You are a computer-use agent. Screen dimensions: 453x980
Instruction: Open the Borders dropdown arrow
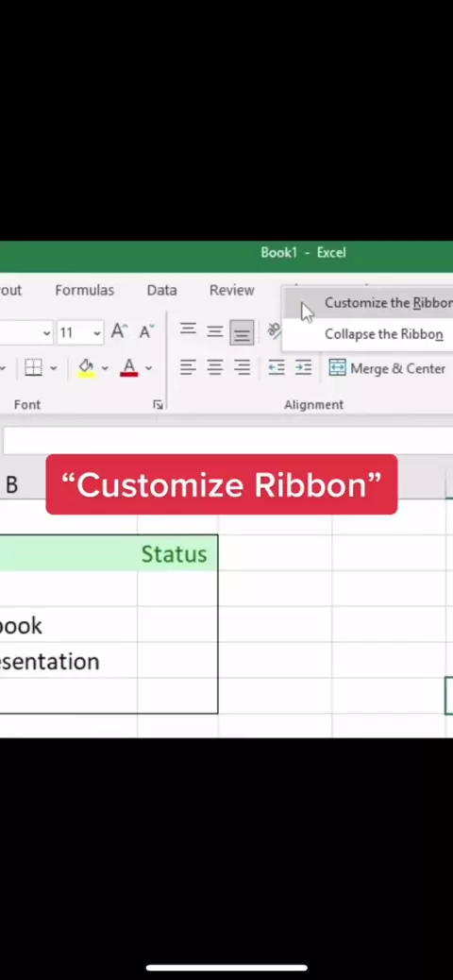pos(53,368)
